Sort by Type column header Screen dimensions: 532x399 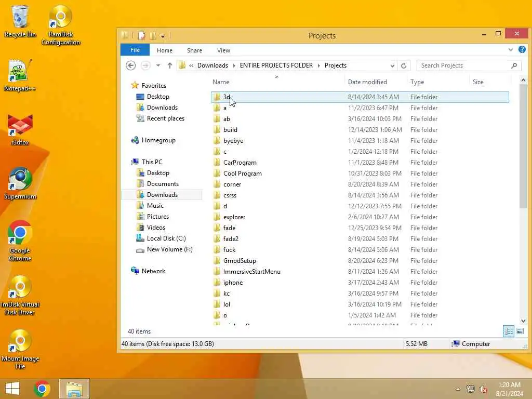click(438, 82)
